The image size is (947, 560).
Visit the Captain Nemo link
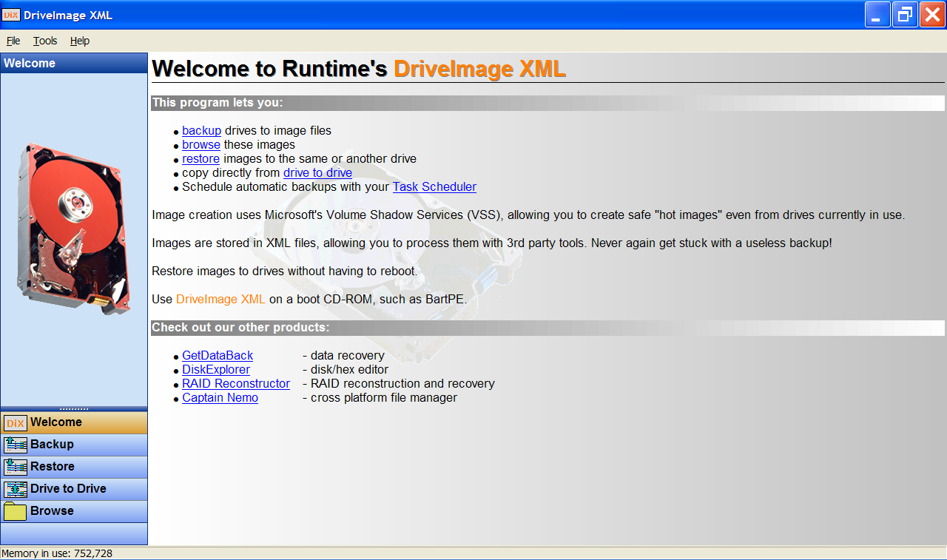pos(220,398)
